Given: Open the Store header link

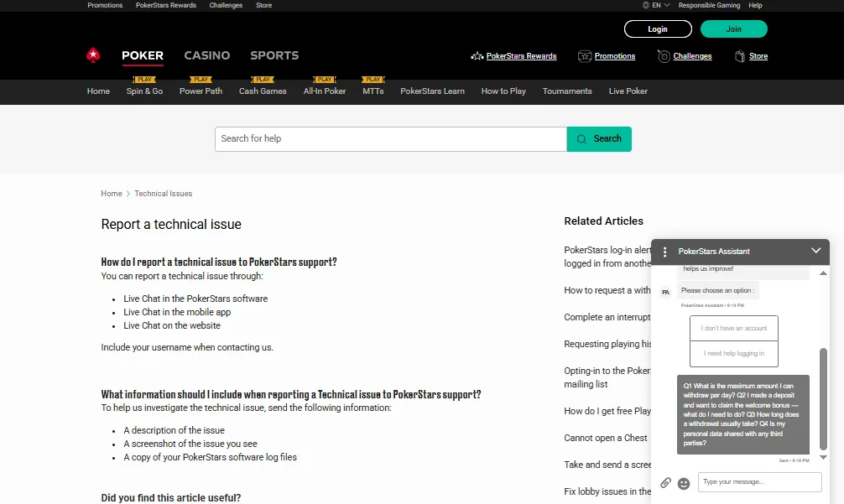Looking at the screenshot, I should click(x=758, y=56).
